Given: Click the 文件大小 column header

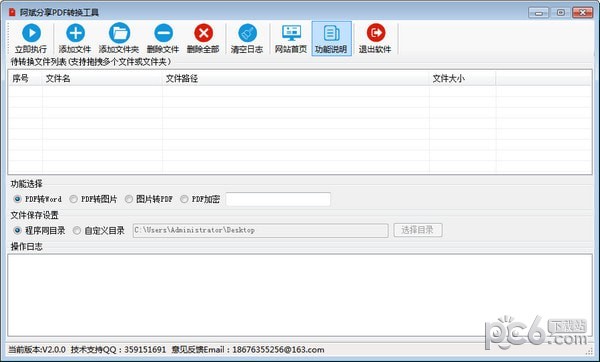Looking at the screenshot, I should click(x=462, y=78).
